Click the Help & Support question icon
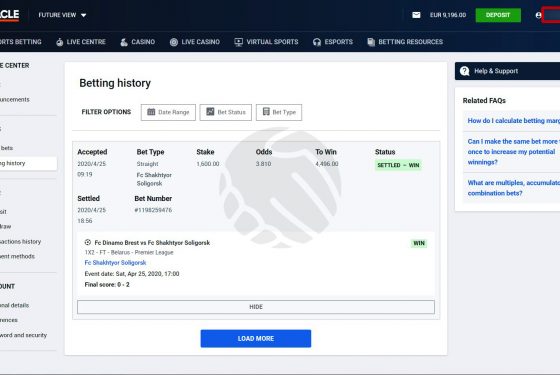The image size is (560, 375). pyautogui.click(x=465, y=71)
